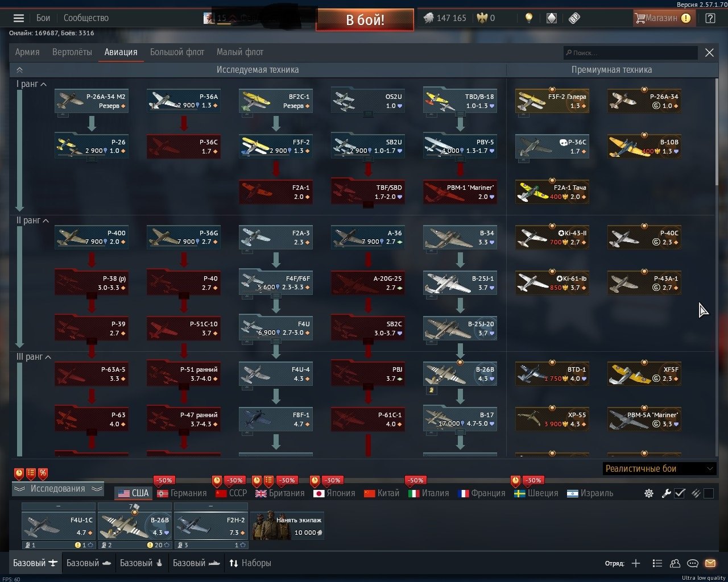Select the premium XP-55 aircraft
Screen dimensions: 728x582
552,419
